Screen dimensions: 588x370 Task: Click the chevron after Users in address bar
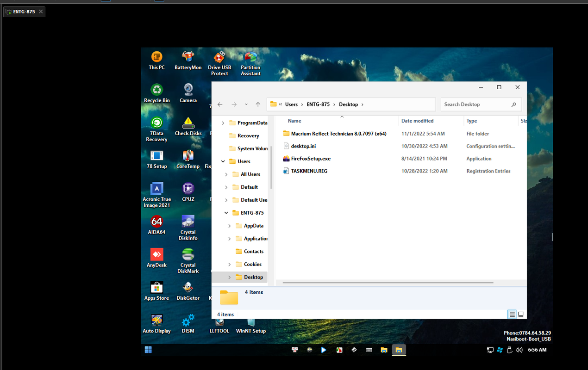302,105
